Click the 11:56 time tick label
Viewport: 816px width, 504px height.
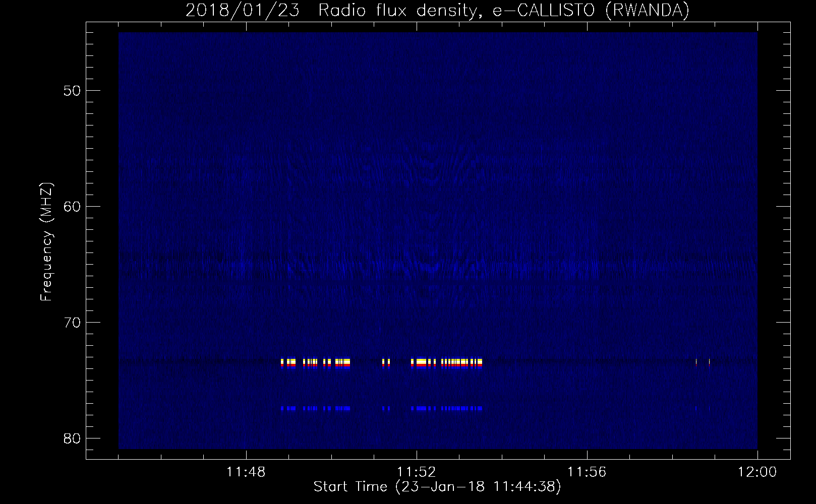coord(587,472)
